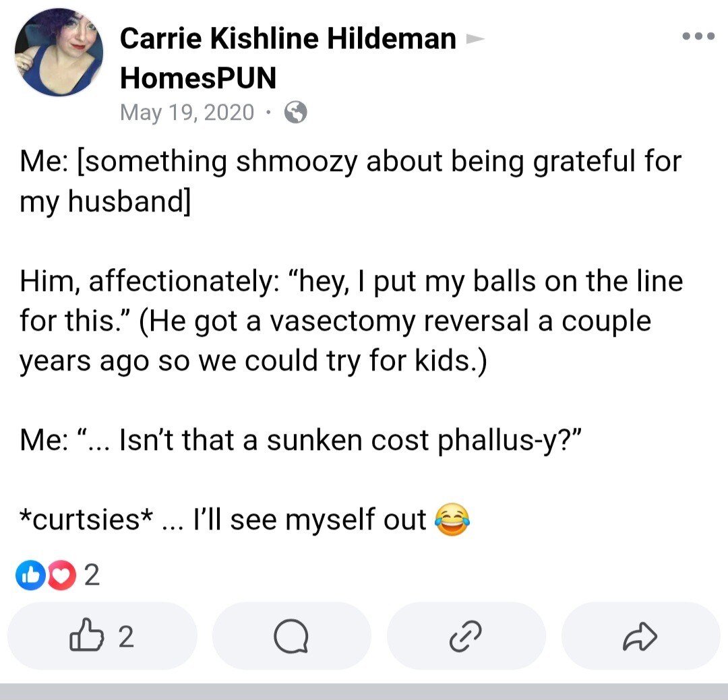Click the gray divider bar below post

coord(364,691)
